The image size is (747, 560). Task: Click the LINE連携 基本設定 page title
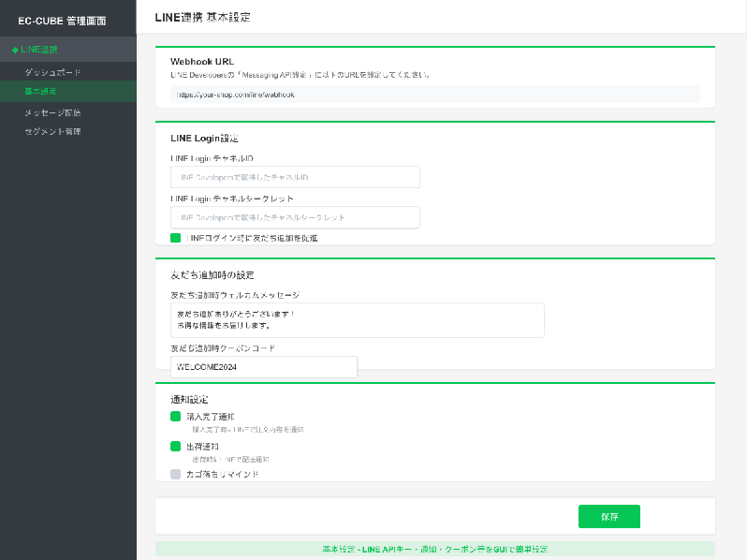click(202, 18)
